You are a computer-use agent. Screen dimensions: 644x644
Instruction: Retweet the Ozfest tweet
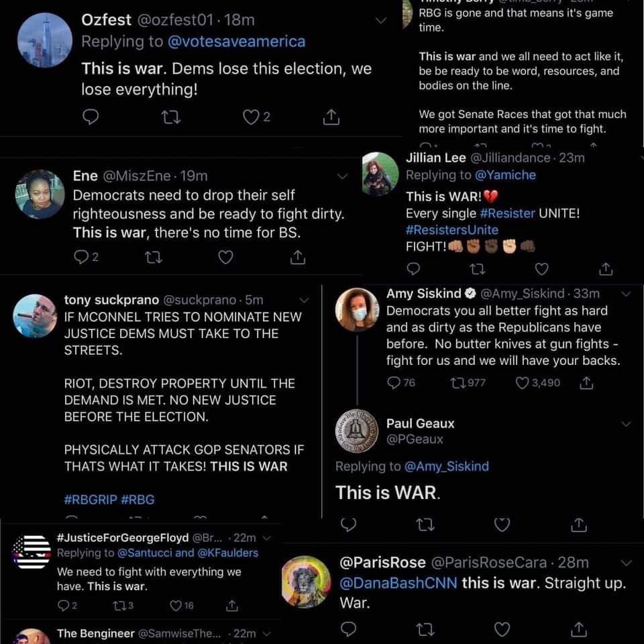point(170,117)
